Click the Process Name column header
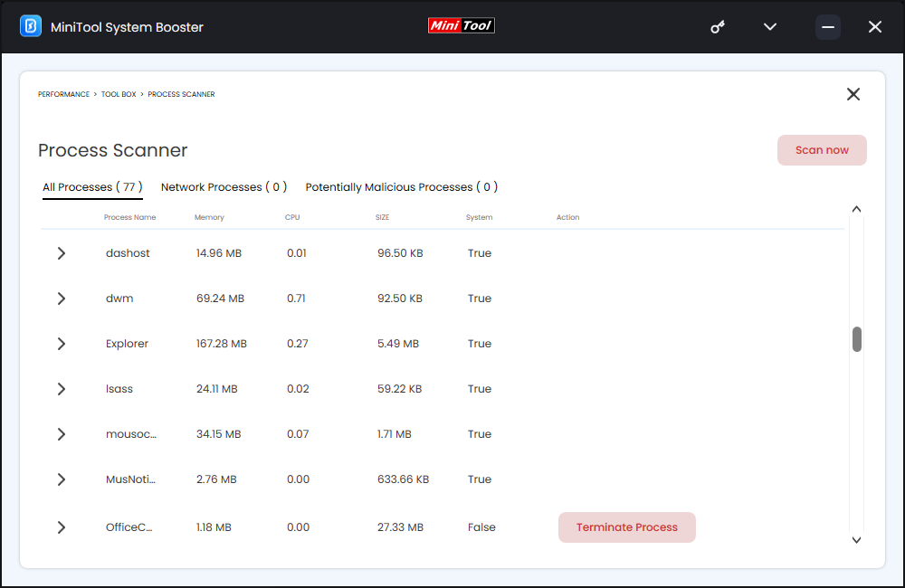 (x=129, y=217)
